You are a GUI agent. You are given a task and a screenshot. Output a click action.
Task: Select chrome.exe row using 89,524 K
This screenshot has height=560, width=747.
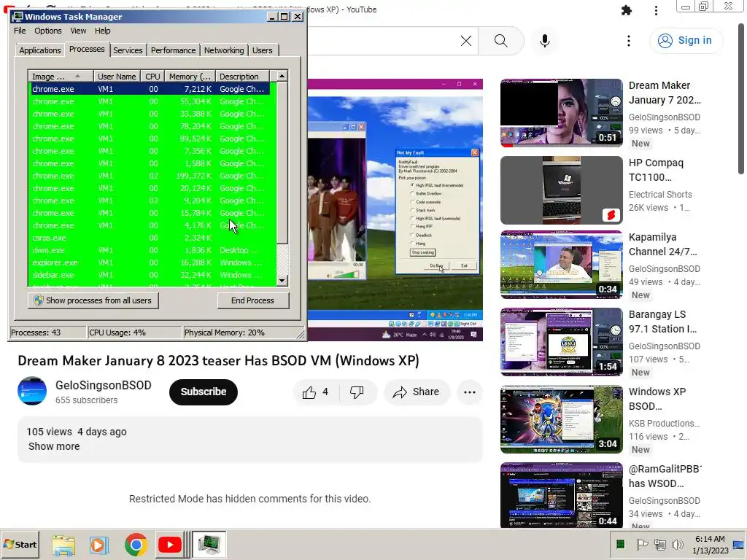coord(152,139)
